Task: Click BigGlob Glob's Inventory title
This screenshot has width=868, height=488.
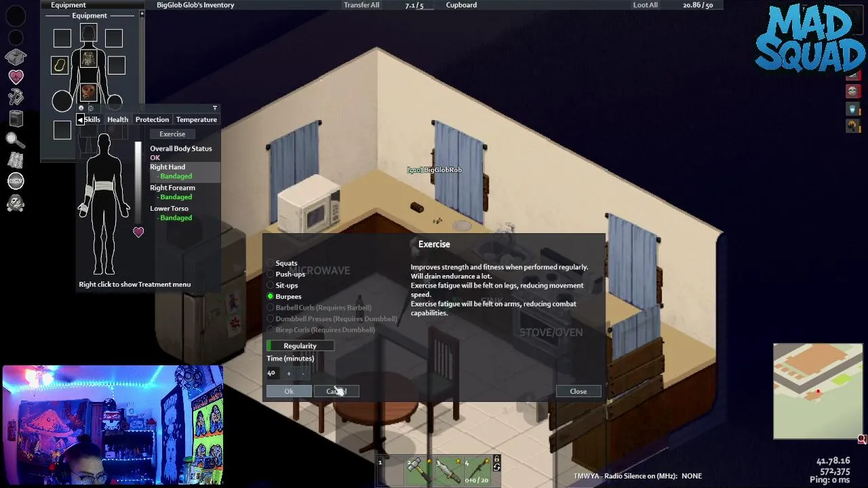Action: tap(195, 5)
